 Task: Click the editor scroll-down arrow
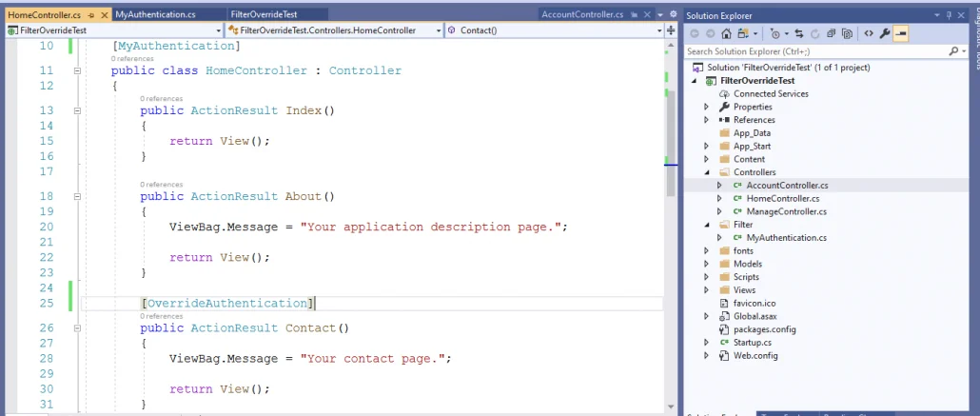(671, 406)
